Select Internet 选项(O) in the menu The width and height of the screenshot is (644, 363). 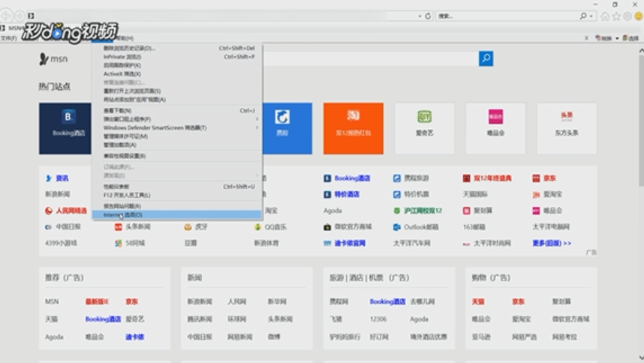[x=176, y=214]
